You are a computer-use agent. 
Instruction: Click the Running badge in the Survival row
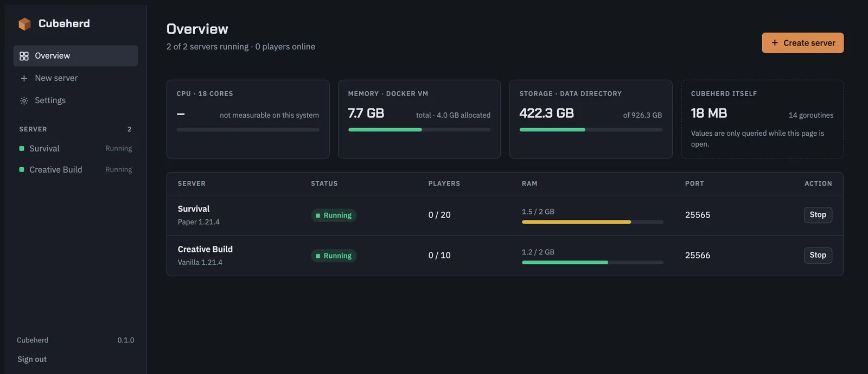[334, 215]
